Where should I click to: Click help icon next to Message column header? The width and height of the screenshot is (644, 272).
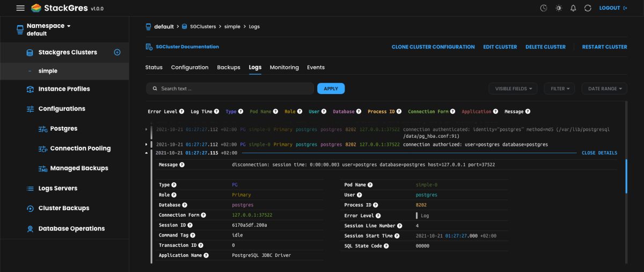click(528, 111)
